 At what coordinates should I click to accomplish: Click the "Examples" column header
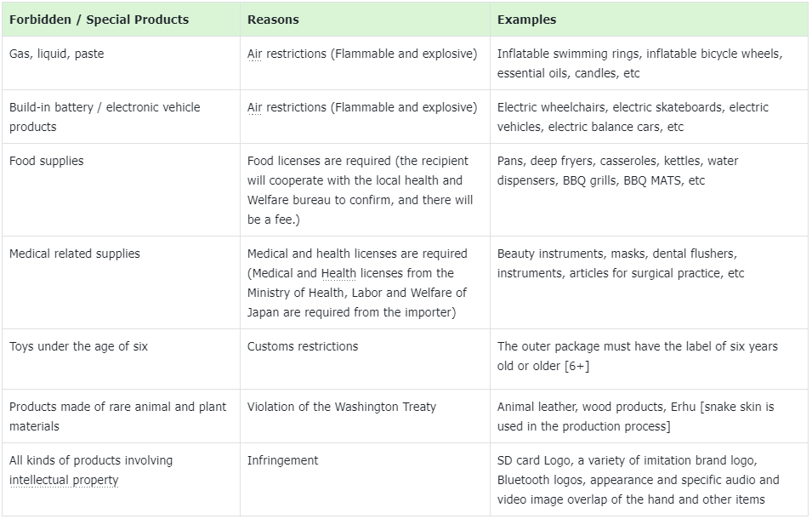tap(526, 20)
